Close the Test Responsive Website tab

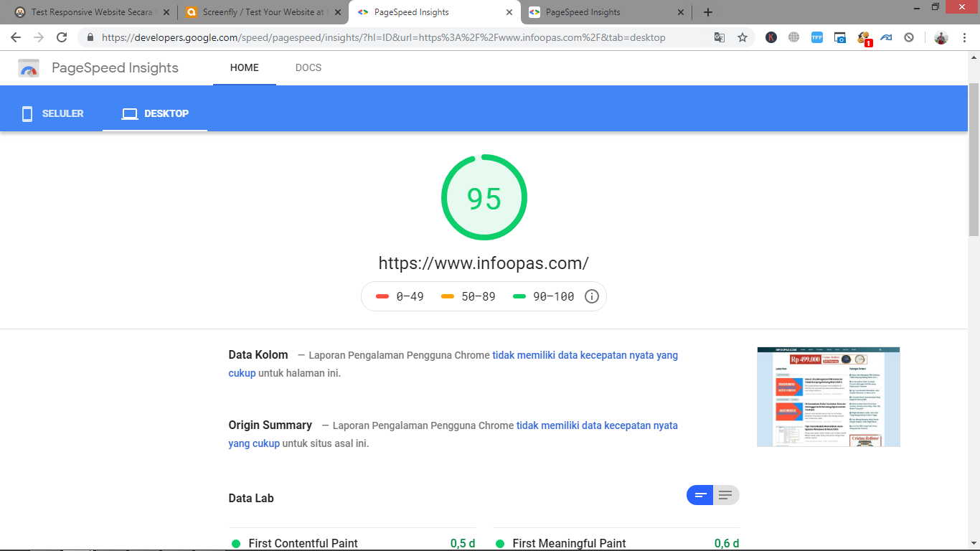(x=166, y=12)
